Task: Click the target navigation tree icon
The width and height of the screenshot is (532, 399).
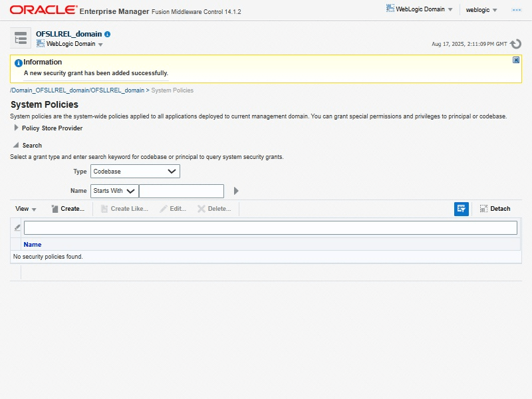Action: click(21, 38)
